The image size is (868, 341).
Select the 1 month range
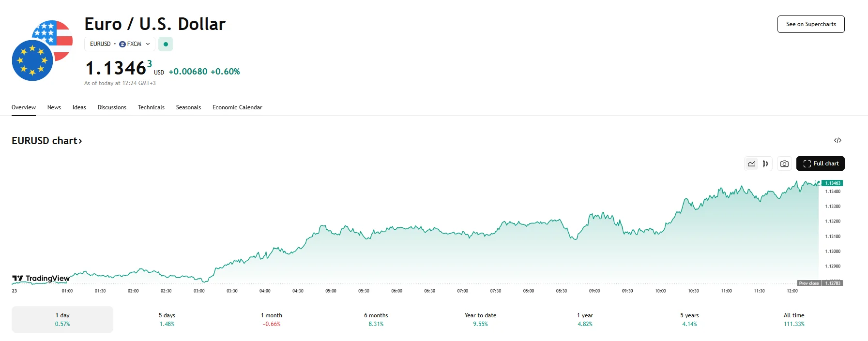[x=272, y=319]
